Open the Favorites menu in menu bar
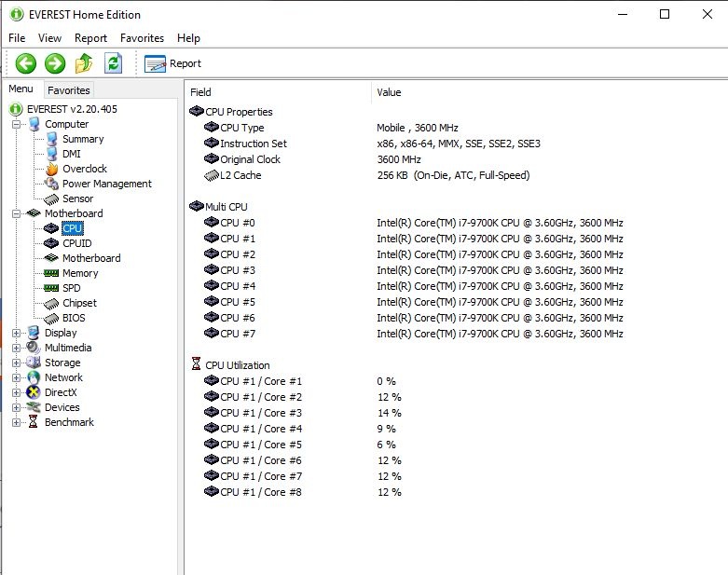 (x=142, y=38)
